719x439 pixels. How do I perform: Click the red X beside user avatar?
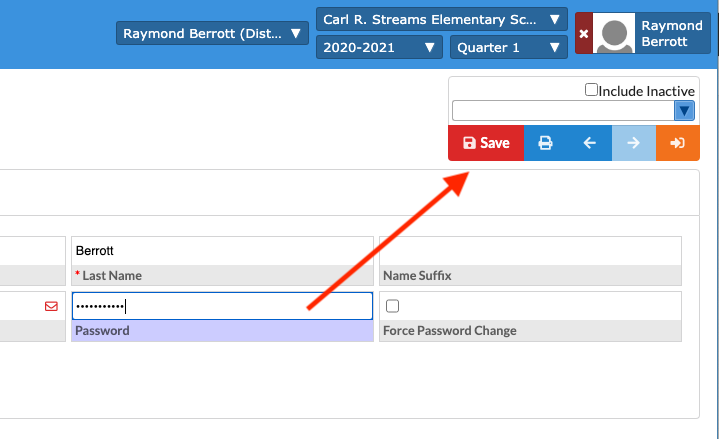click(584, 34)
